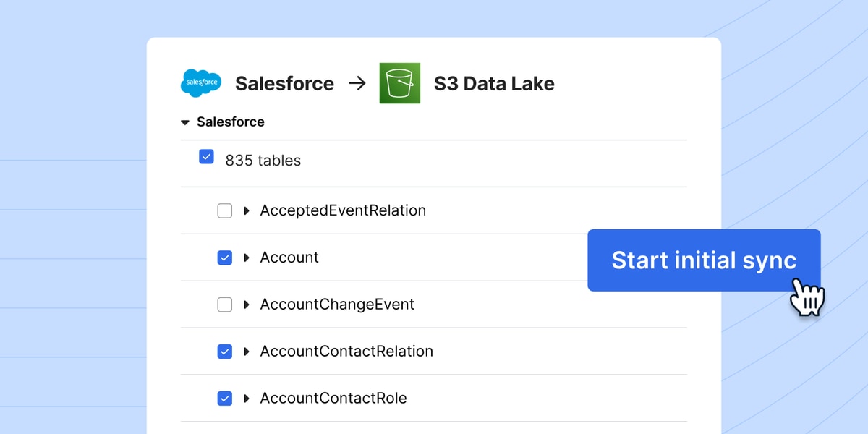Expand the AccountContactRole row arrow
868x434 pixels.
pyautogui.click(x=247, y=399)
